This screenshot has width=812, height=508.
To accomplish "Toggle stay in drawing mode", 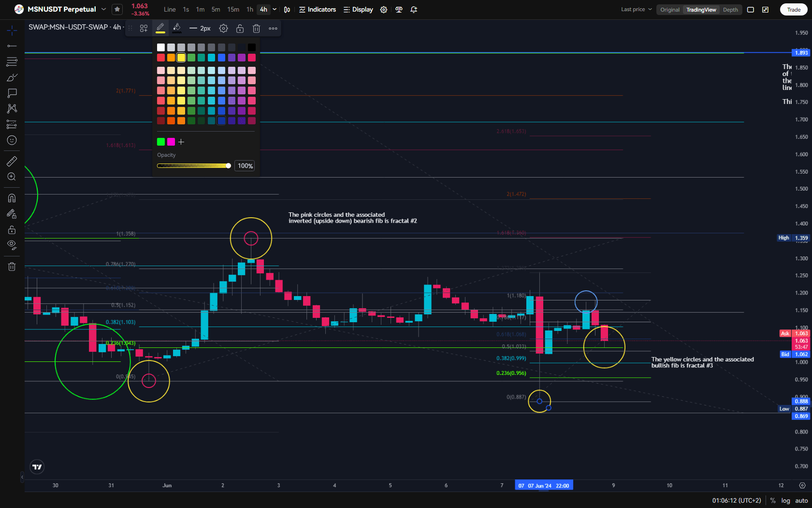I will [12, 214].
